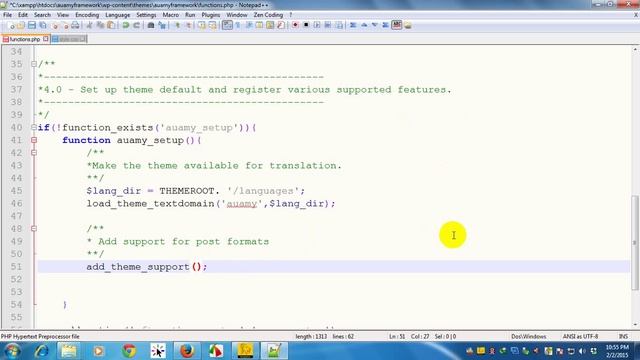Screen dimensions: 640x360
Task: Click the New file toolbar icon
Action: tap(11, 25)
